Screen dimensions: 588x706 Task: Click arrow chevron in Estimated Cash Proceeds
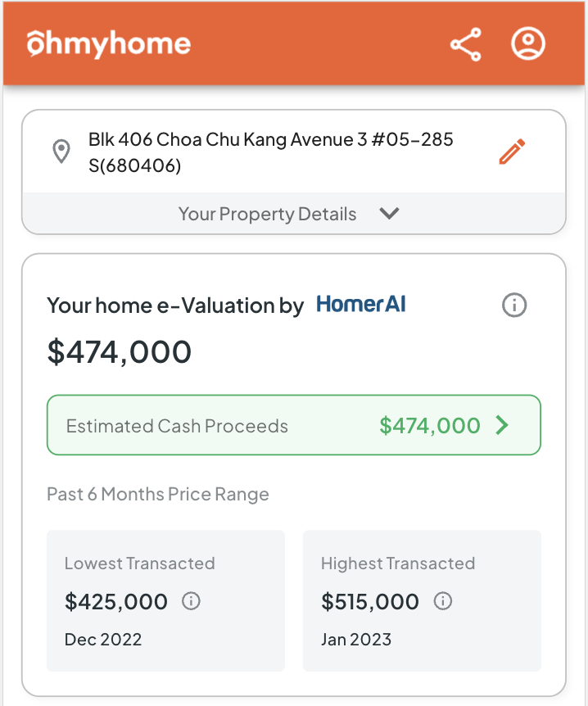pyautogui.click(x=503, y=425)
